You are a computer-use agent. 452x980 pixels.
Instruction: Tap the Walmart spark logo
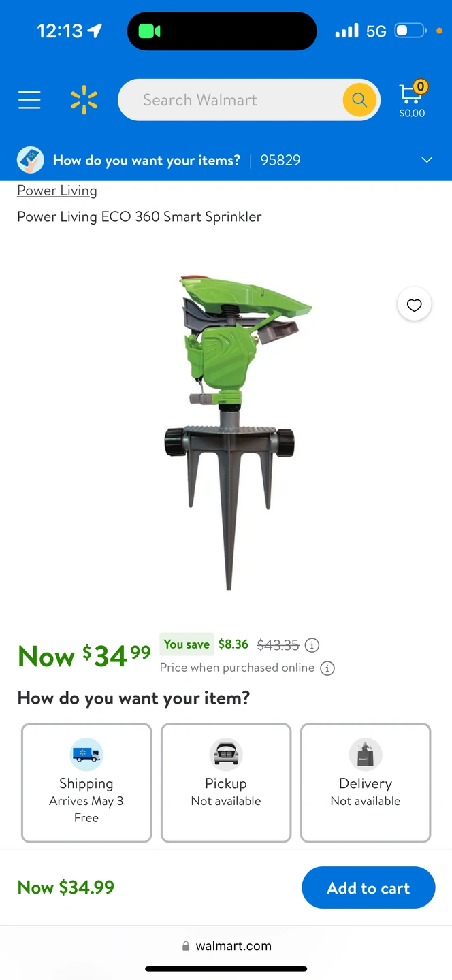(84, 100)
